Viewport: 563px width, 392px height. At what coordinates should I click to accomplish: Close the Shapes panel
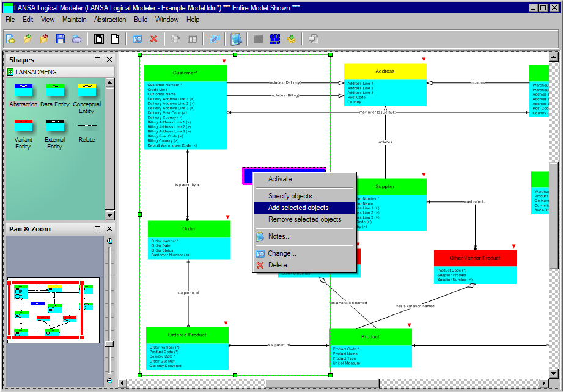point(109,60)
